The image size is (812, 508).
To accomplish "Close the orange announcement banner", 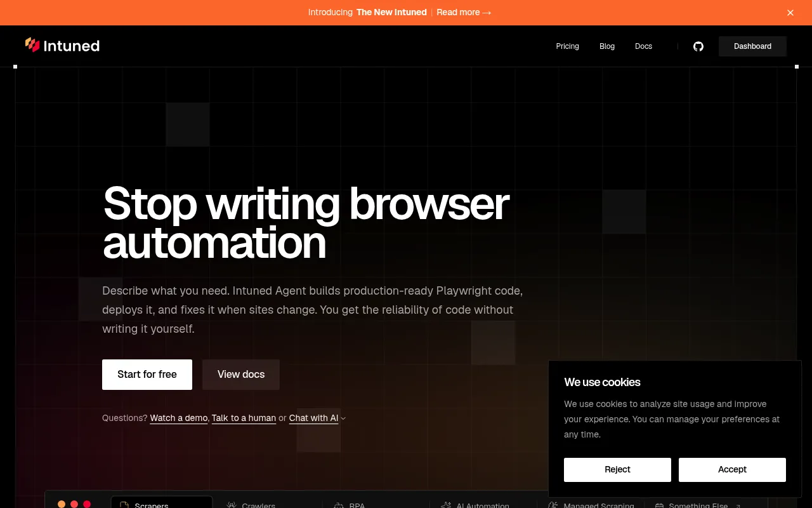I will 790,13.
